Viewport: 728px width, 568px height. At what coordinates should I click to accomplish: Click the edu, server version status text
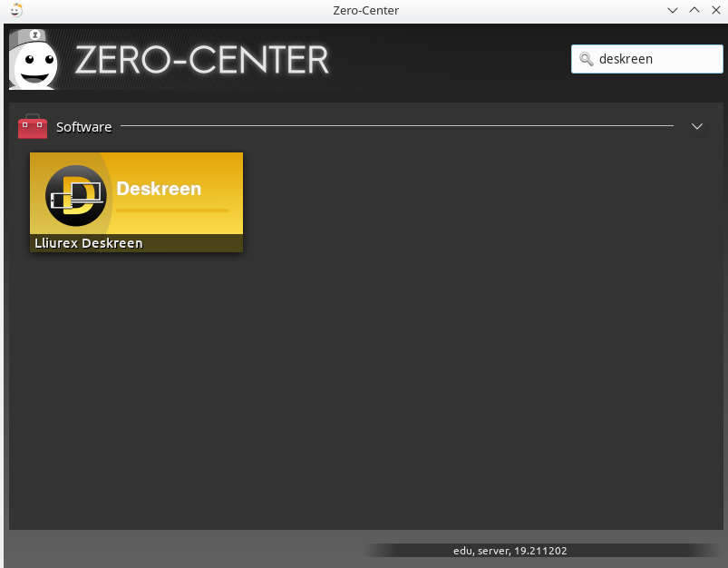[x=510, y=550]
